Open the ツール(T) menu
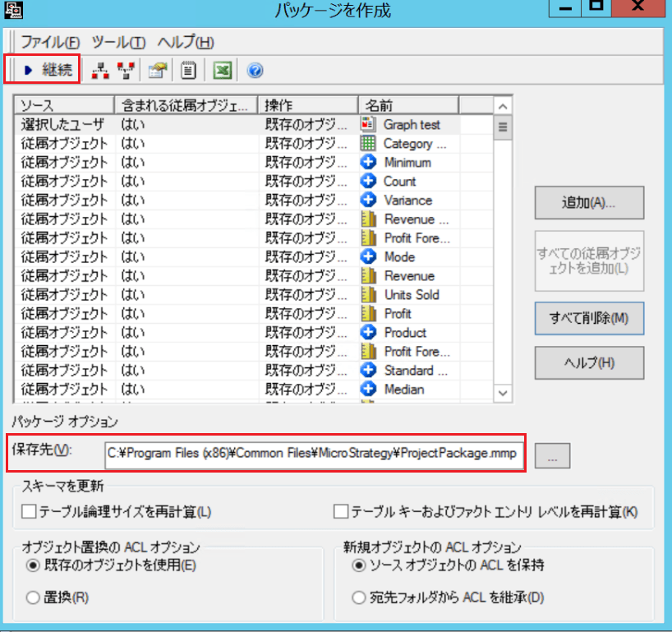 119,42
